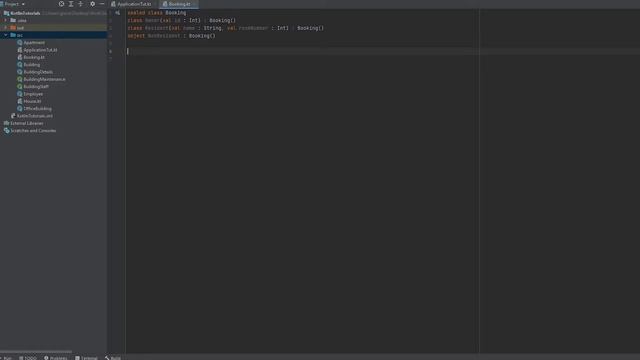Open the Terminal tool window
The width and height of the screenshot is (640, 360).
point(86,358)
